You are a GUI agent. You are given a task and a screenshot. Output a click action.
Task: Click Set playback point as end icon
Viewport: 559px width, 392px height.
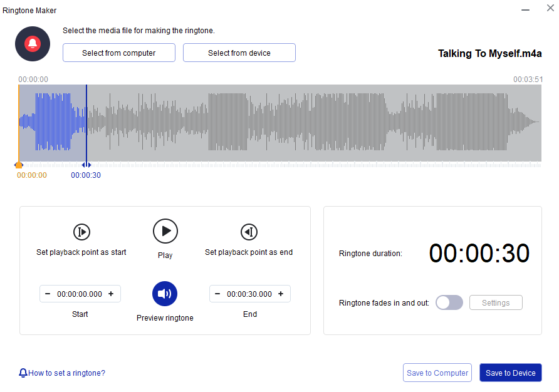[x=249, y=232]
